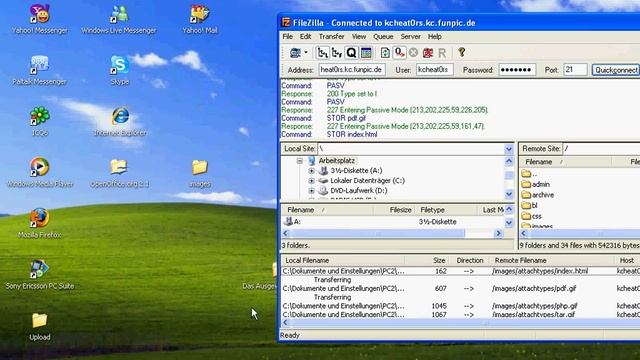Click queue Direction column header
The height and width of the screenshot is (360, 640).
pyautogui.click(x=469, y=260)
